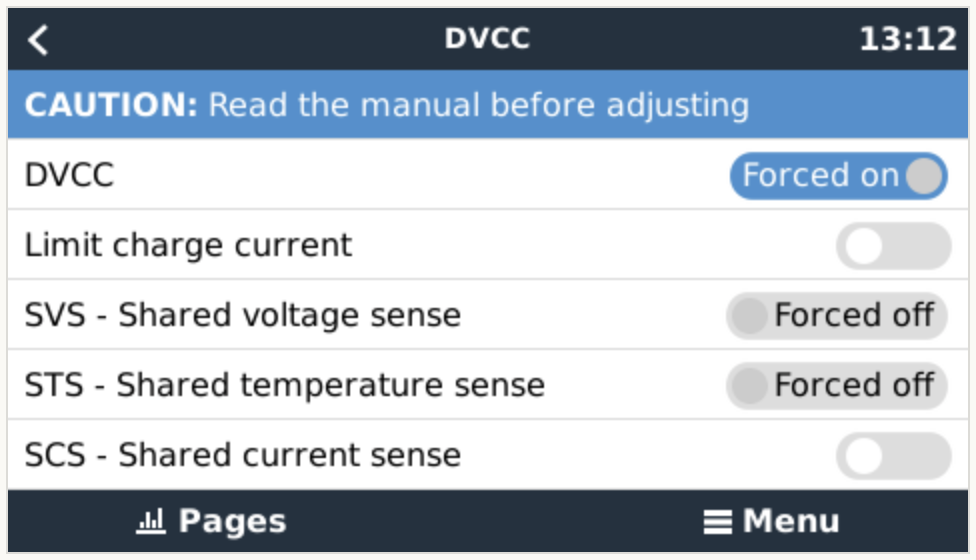Click the Menu hamburger icon

click(x=716, y=522)
